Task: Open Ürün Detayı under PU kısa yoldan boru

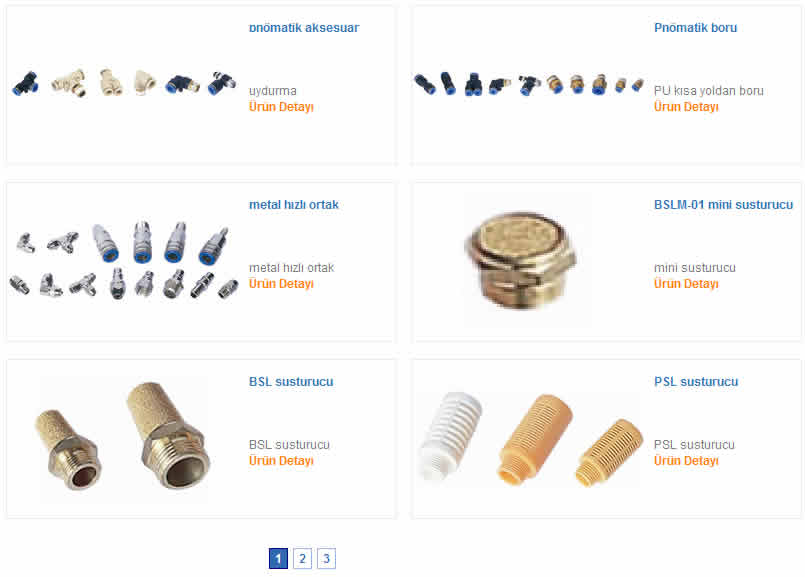Action: [x=686, y=107]
